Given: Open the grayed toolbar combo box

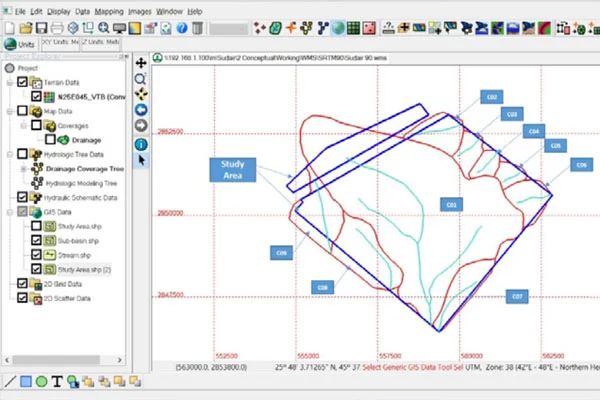Looking at the screenshot, I should (228, 29).
